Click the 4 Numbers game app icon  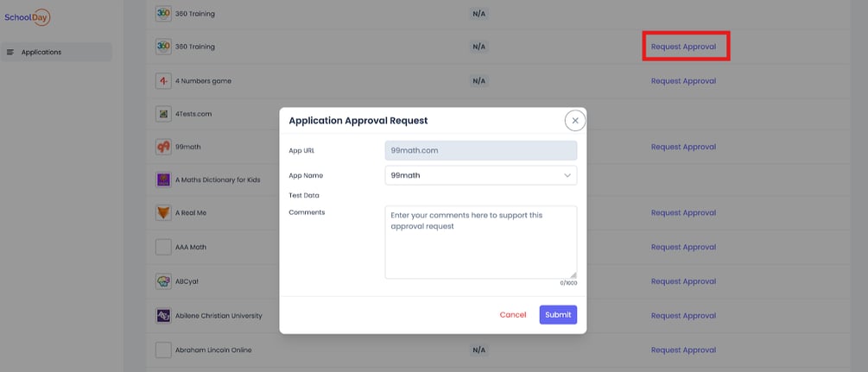[163, 81]
